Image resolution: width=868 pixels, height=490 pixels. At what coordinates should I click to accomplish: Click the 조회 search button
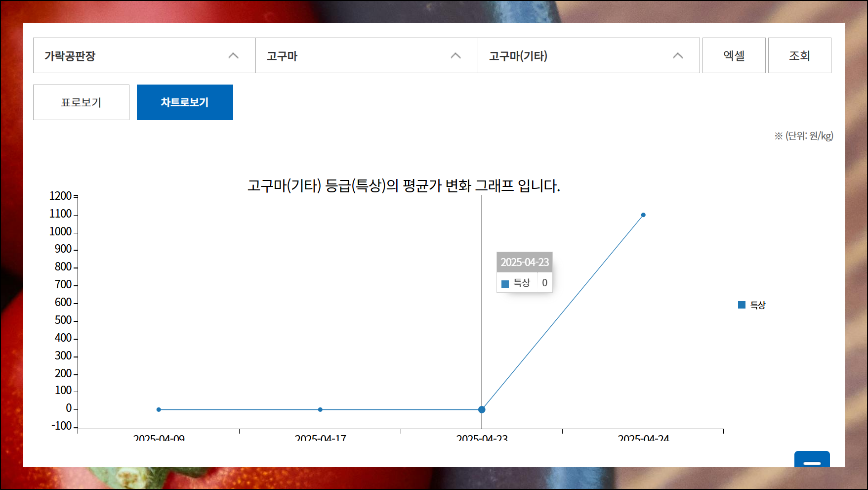tap(800, 55)
